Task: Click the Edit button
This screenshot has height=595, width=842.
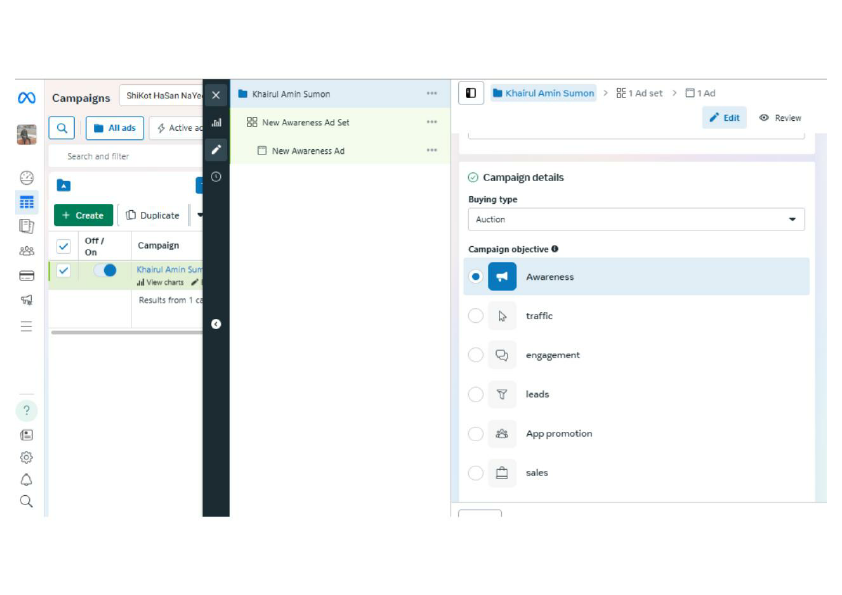Action: [x=724, y=118]
